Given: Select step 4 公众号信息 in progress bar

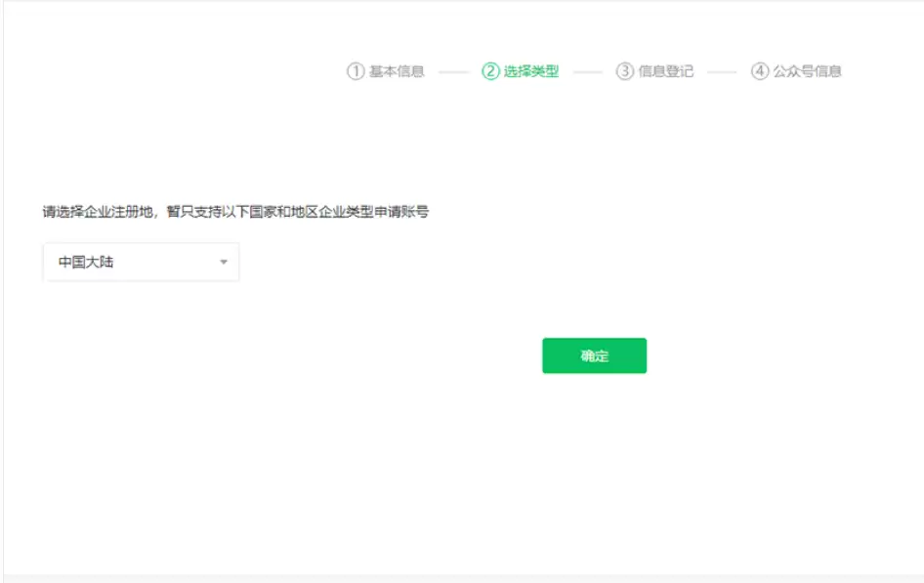Looking at the screenshot, I should [x=796, y=71].
